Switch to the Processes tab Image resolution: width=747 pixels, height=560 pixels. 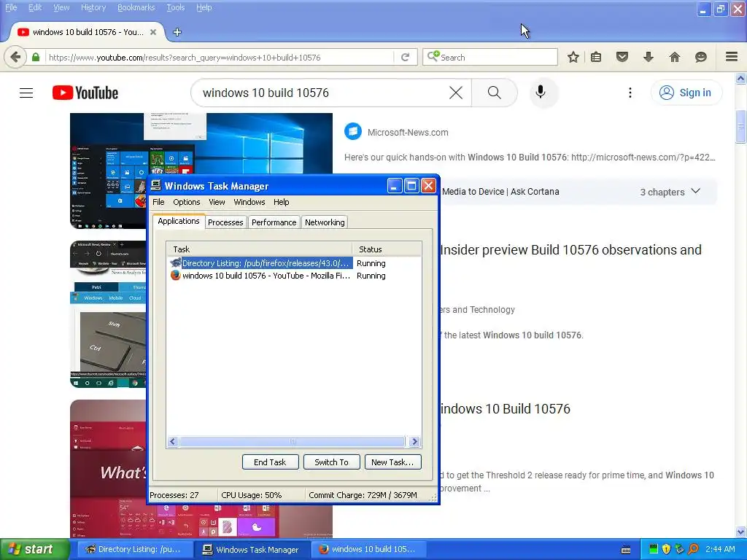(225, 222)
